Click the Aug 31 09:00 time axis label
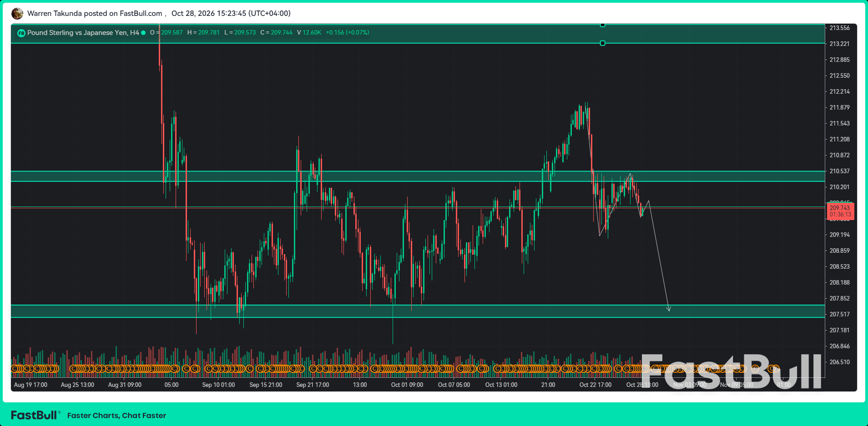The height and width of the screenshot is (426, 868). 125,385
